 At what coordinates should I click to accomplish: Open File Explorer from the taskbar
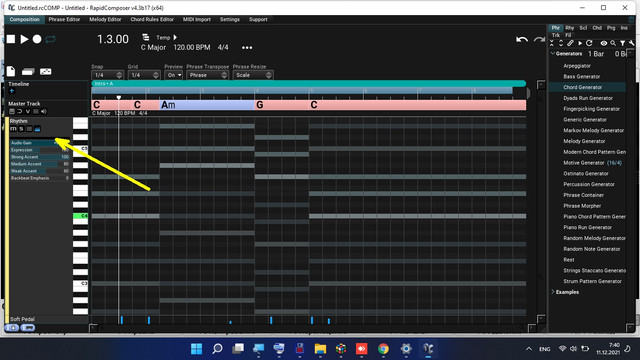coord(320,349)
